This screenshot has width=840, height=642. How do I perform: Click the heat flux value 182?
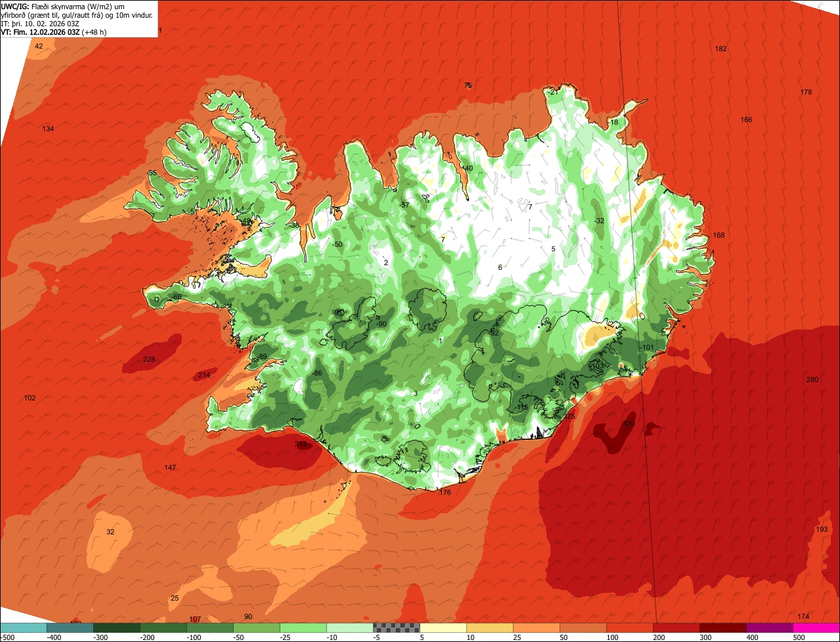pos(721,49)
